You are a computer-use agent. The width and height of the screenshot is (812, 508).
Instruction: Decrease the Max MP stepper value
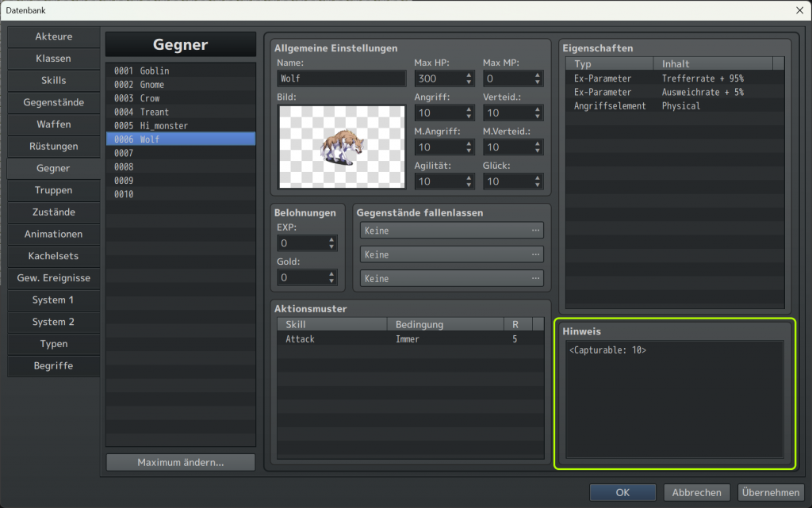[538, 82]
